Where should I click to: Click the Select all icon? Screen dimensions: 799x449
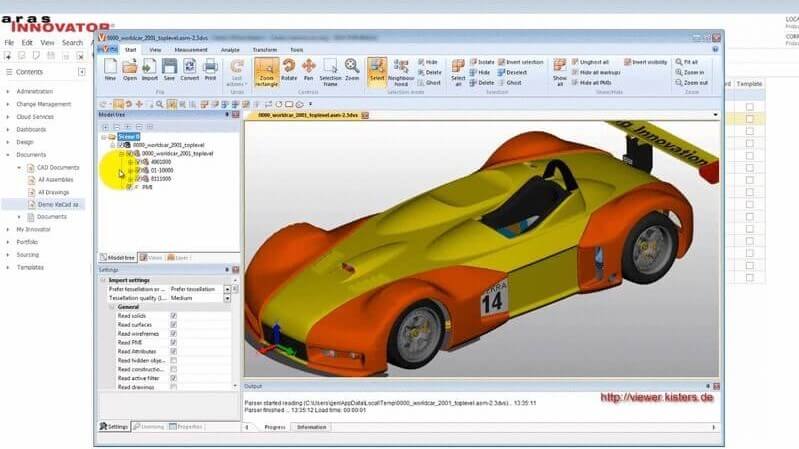click(458, 72)
